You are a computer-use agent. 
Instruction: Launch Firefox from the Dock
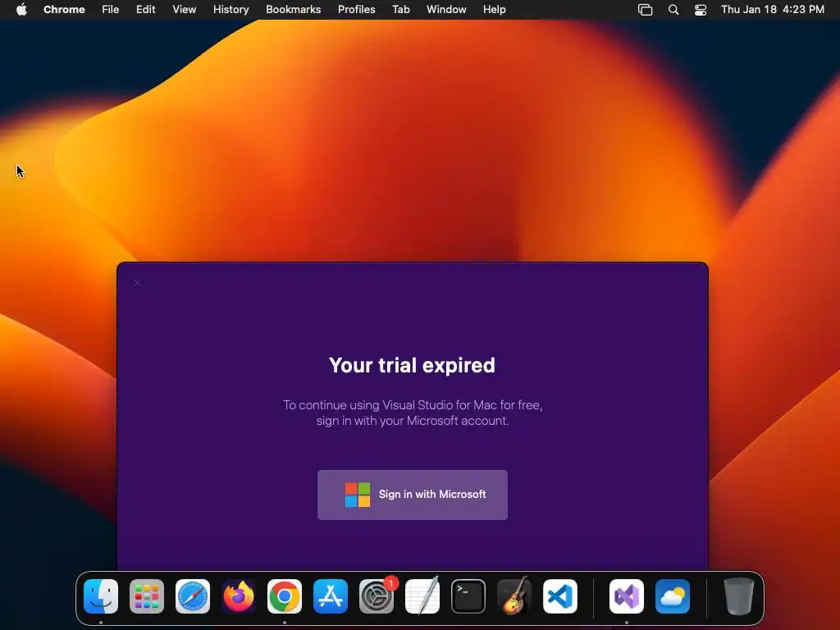click(x=239, y=596)
